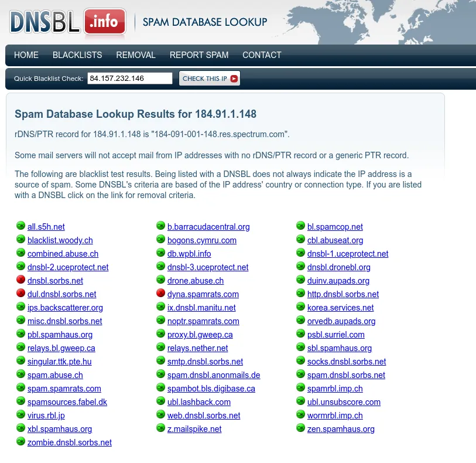Click green OK icon beside ubl.lashback.com
The height and width of the screenshot is (463, 476).
(160, 401)
